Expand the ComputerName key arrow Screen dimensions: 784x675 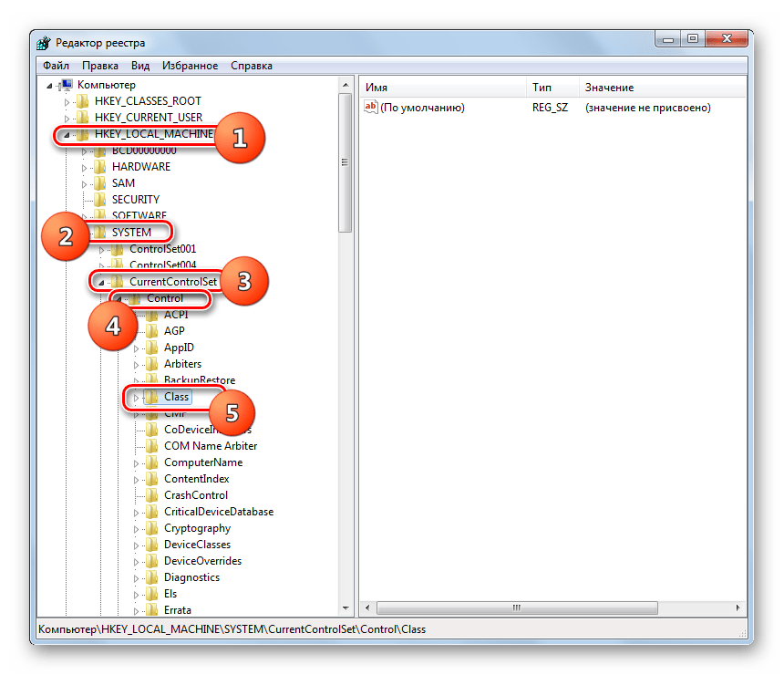137,462
